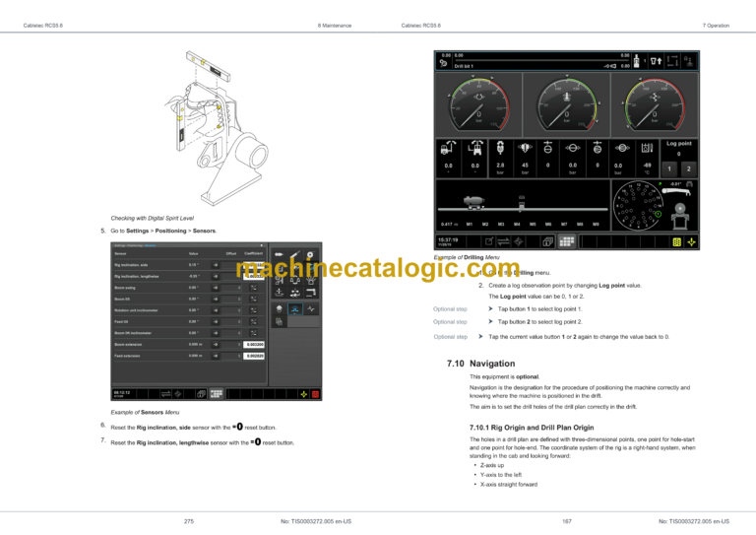Viewport: 756px width, 535px height.
Task: Reset the Rotation unit inclinometer sensor
Action: coord(216,310)
